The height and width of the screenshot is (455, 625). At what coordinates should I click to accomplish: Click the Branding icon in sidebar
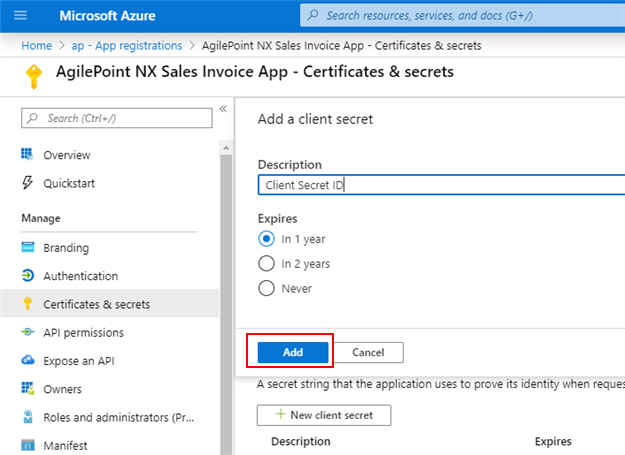pos(28,247)
